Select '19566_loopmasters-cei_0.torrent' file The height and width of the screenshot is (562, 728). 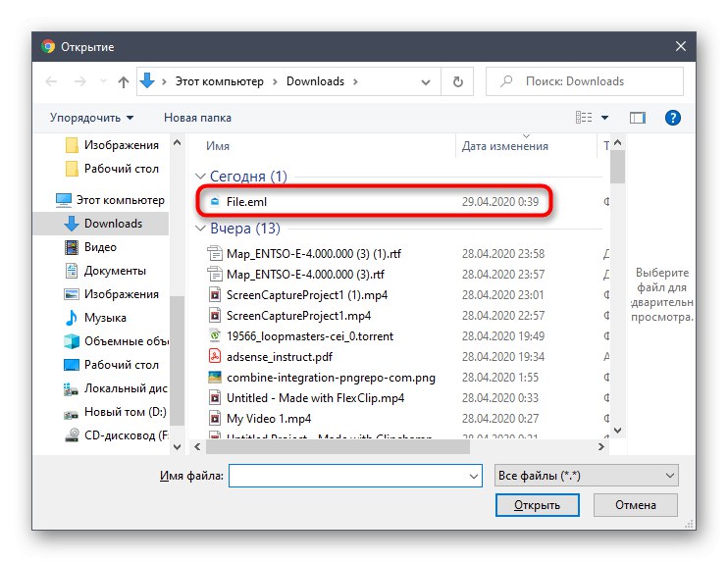pyautogui.click(x=310, y=336)
